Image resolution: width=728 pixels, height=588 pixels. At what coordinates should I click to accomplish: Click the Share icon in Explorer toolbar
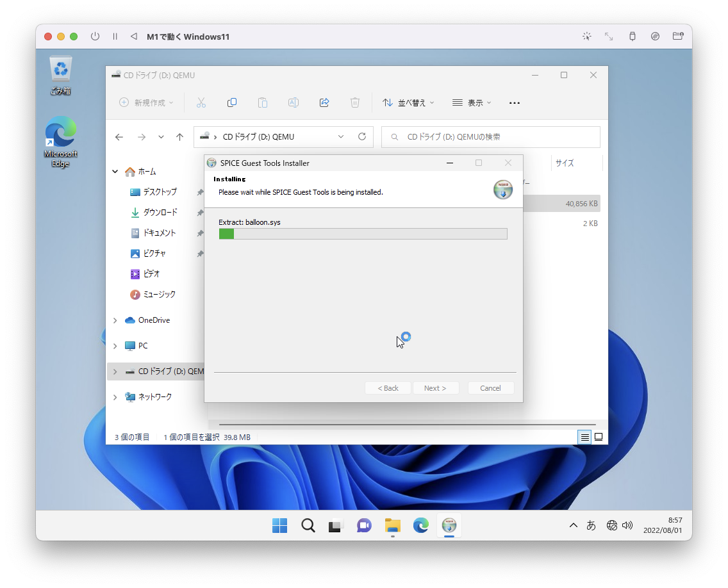click(324, 102)
